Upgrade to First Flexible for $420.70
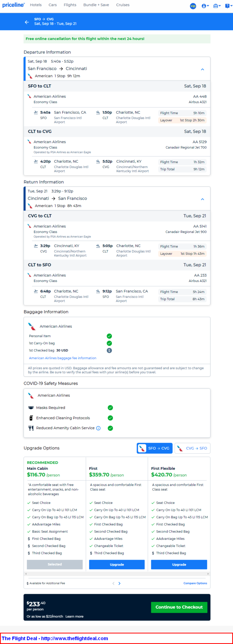This screenshot has width=233, height=644. point(179,564)
